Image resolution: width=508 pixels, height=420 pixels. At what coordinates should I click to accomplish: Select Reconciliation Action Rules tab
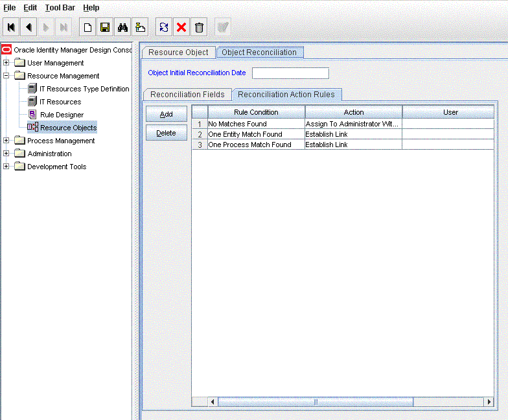click(x=286, y=95)
